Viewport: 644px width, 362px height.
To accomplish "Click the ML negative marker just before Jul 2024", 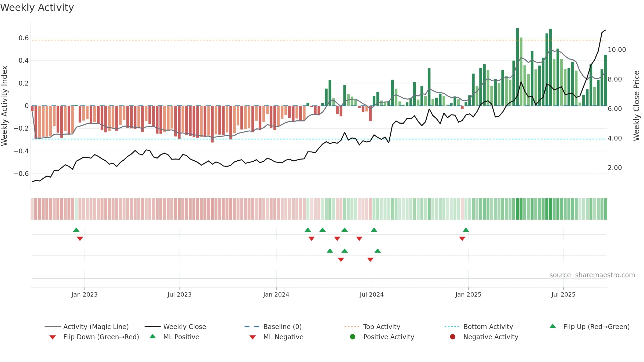I will tap(370, 260).
